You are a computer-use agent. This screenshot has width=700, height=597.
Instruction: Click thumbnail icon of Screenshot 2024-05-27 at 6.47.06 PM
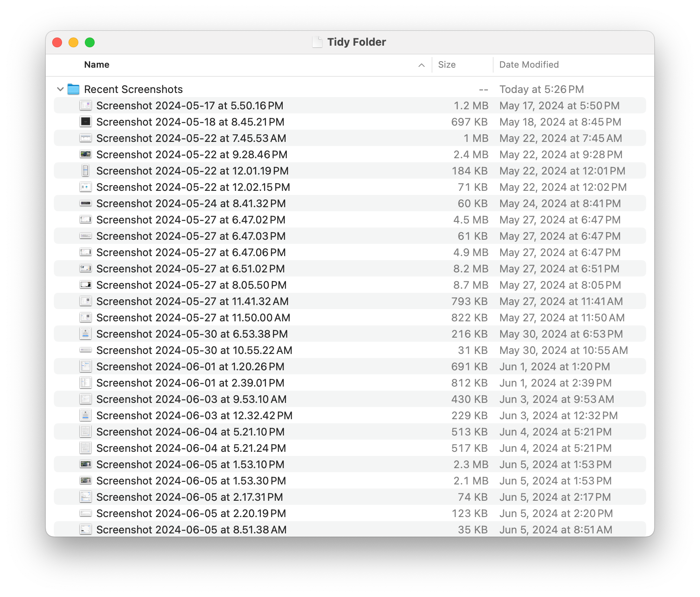(86, 252)
